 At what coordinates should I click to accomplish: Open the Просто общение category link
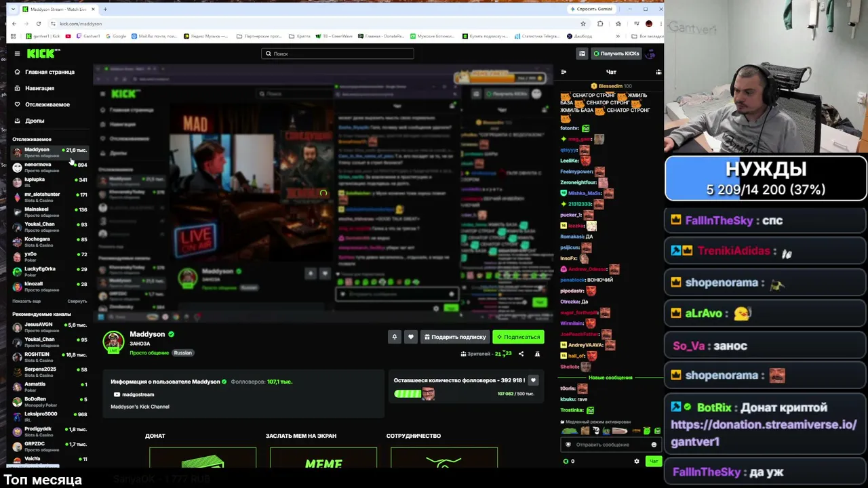149,353
